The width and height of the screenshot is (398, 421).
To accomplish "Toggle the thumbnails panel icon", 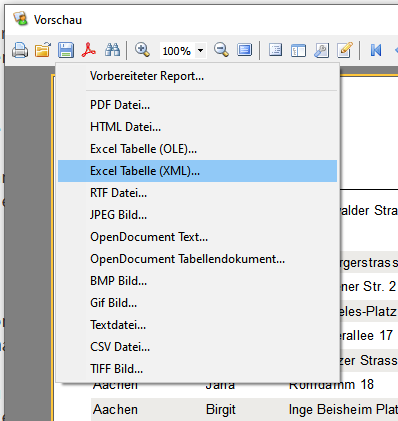I will pos(298,51).
